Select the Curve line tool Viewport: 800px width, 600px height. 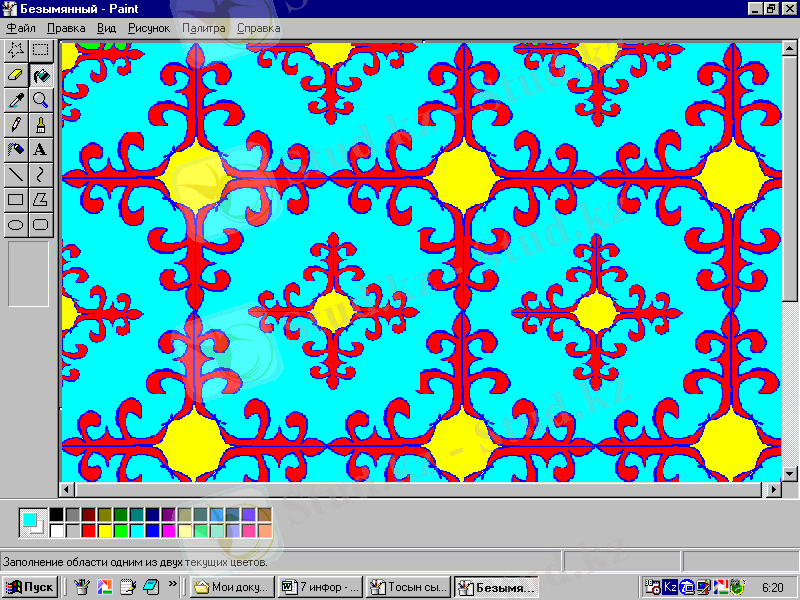(x=40, y=174)
